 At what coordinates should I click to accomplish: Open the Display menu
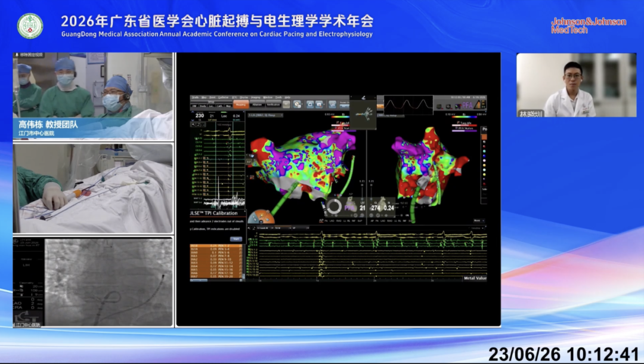(244, 97)
